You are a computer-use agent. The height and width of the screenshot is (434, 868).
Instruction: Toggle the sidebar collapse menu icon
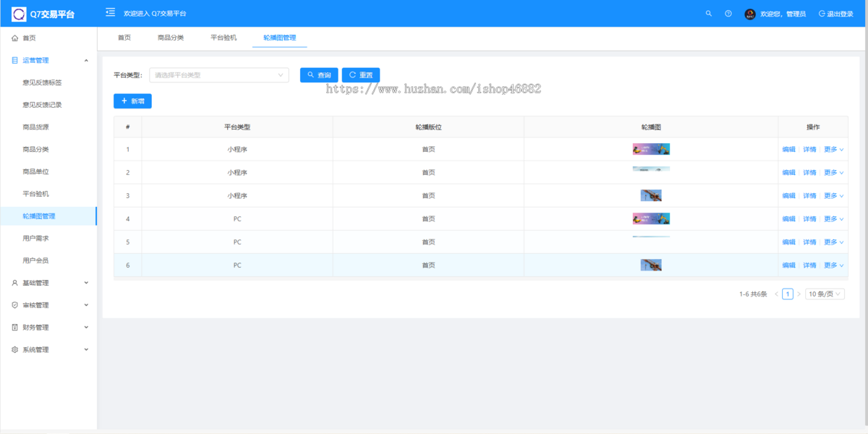(x=110, y=12)
